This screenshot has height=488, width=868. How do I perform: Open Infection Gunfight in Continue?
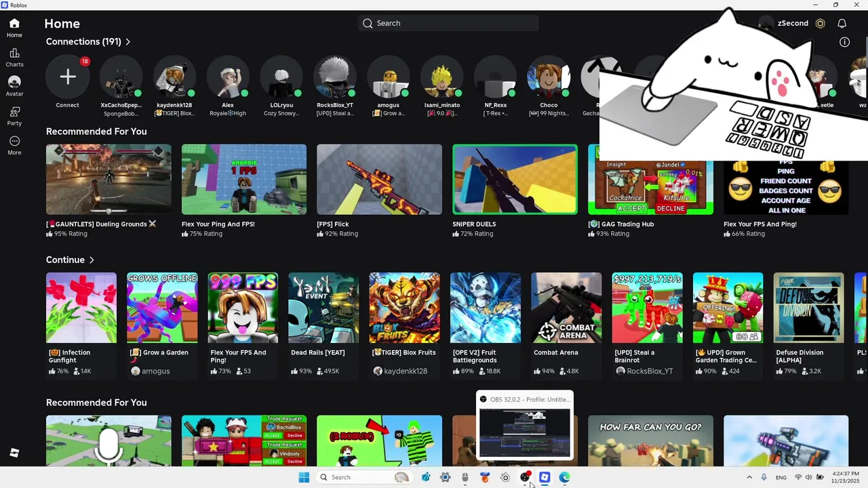81,308
